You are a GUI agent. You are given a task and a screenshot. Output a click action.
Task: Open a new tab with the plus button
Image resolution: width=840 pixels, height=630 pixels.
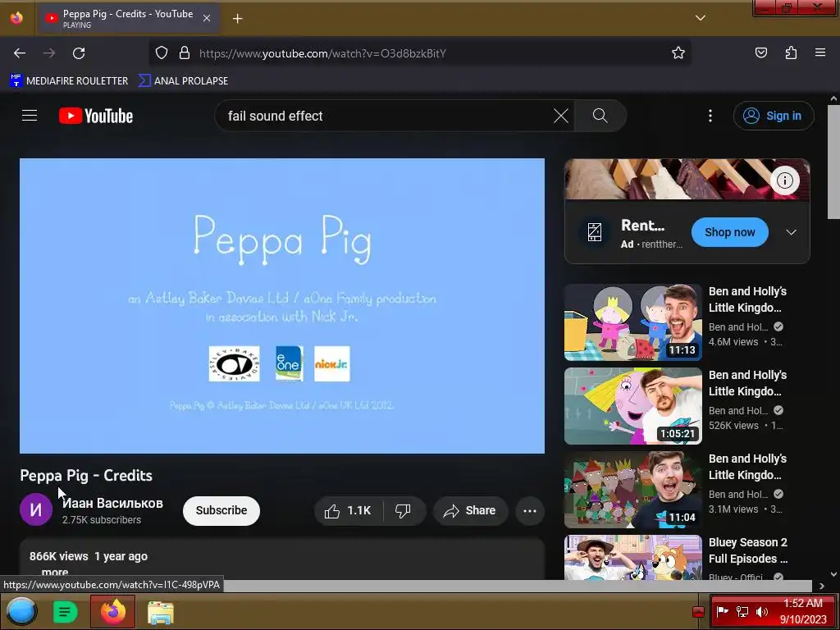tap(237, 19)
